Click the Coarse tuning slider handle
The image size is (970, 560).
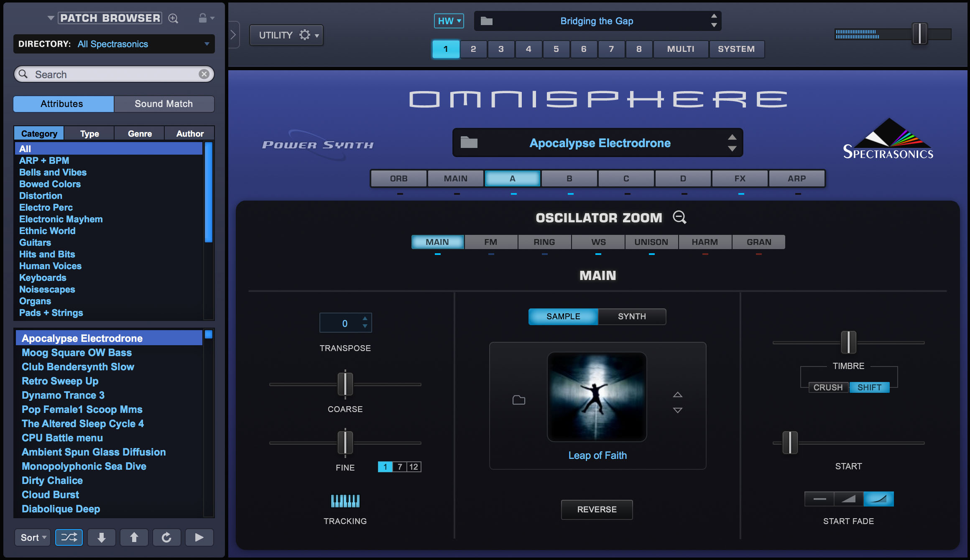(345, 384)
